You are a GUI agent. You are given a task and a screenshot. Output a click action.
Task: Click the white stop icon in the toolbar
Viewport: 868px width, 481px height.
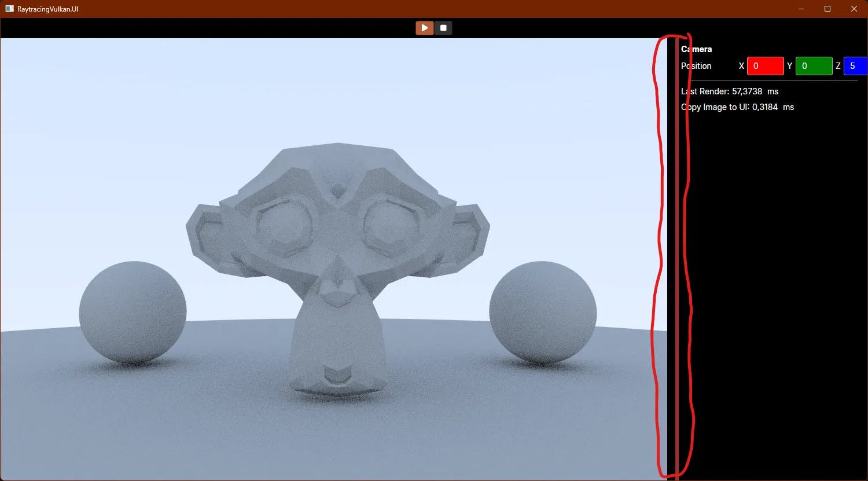tap(443, 27)
